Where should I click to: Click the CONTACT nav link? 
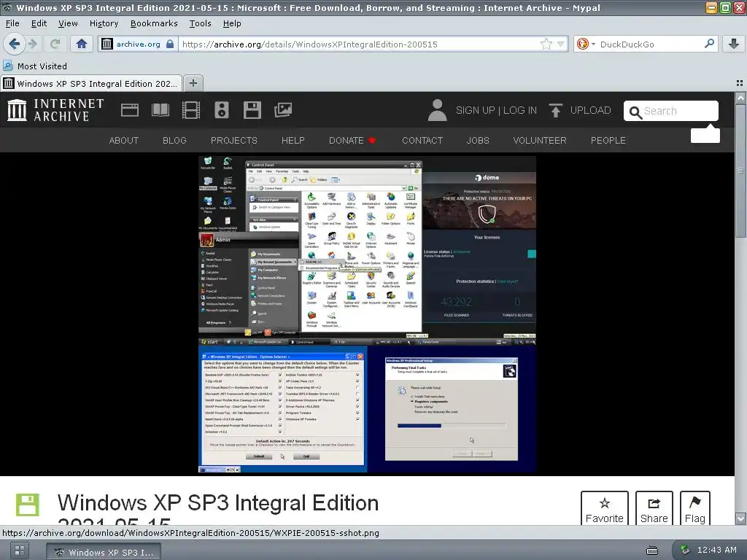422,141
